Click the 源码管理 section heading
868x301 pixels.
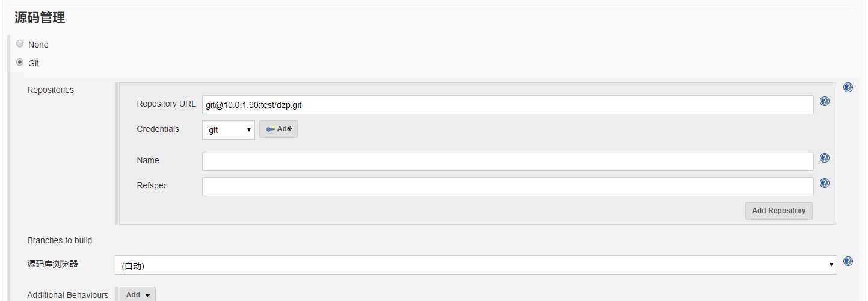tap(40, 18)
